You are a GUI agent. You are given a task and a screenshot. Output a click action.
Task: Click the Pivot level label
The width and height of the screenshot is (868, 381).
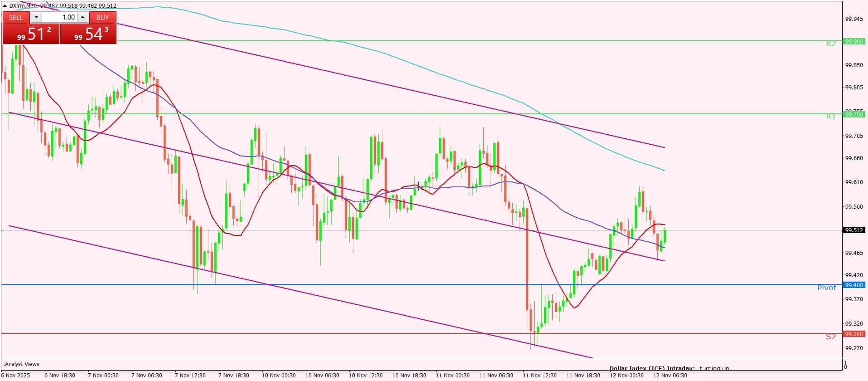827,288
